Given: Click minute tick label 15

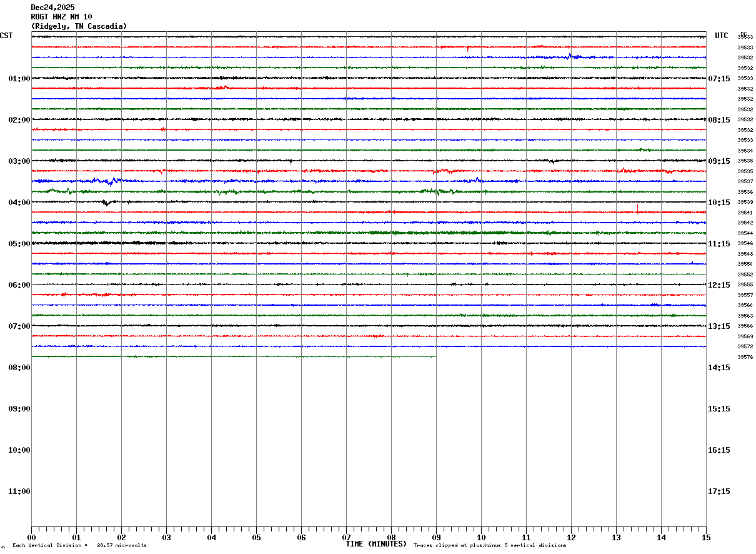Looking at the screenshot, I should pyautogui.click(x=706, y=537).
